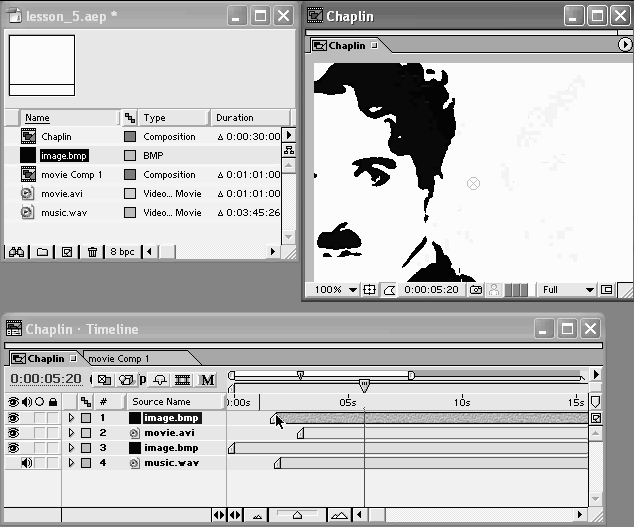Mute audio of music.wav layer
Viewport: 634px width, 527px height.
[27, 463]
